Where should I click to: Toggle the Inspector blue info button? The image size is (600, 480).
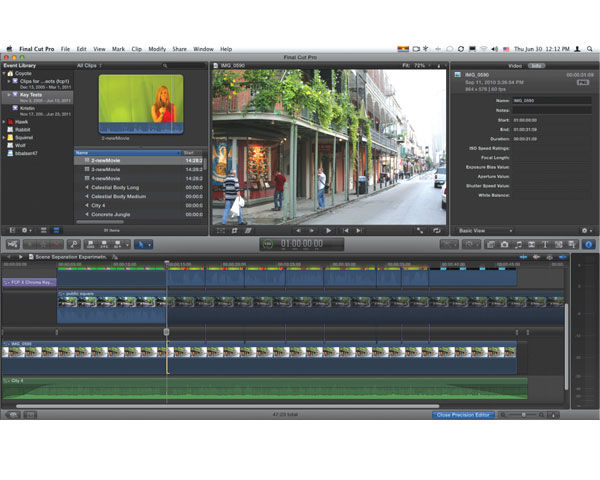click(x=589, y=244)
